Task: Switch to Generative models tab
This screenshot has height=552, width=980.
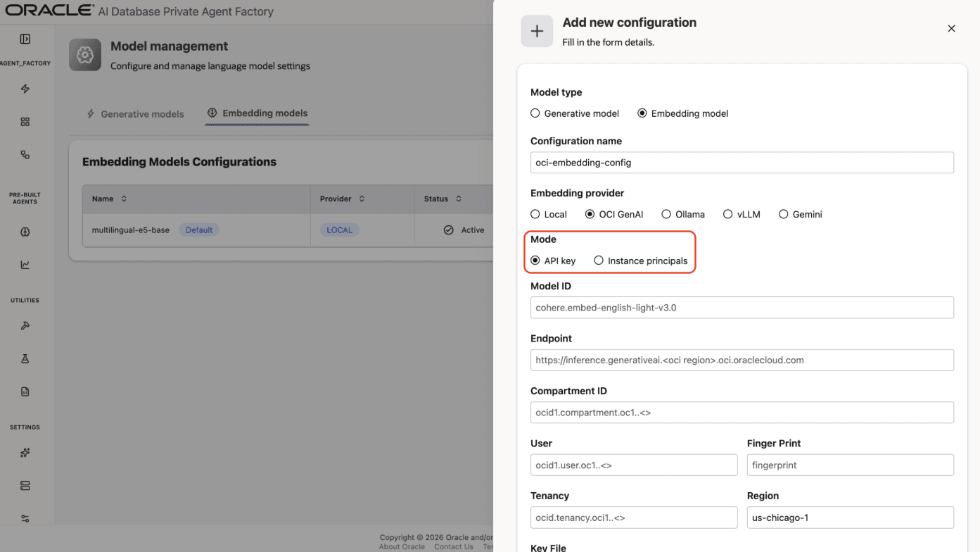Action: (x=135, y=114)
